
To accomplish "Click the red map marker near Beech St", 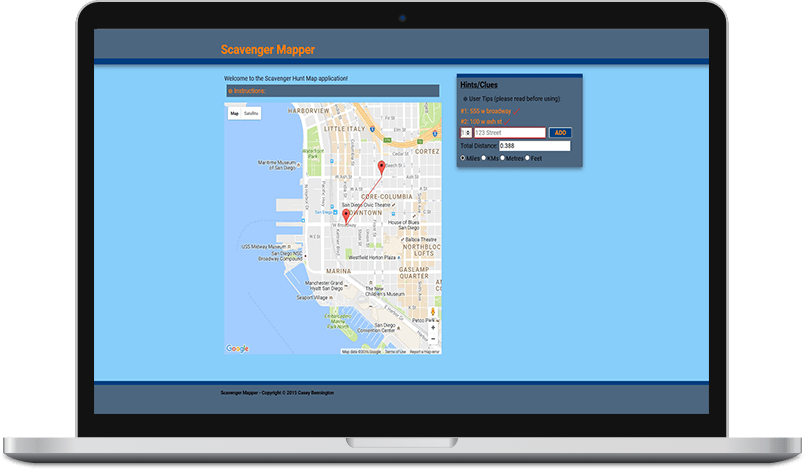I will tap(381, 167).
